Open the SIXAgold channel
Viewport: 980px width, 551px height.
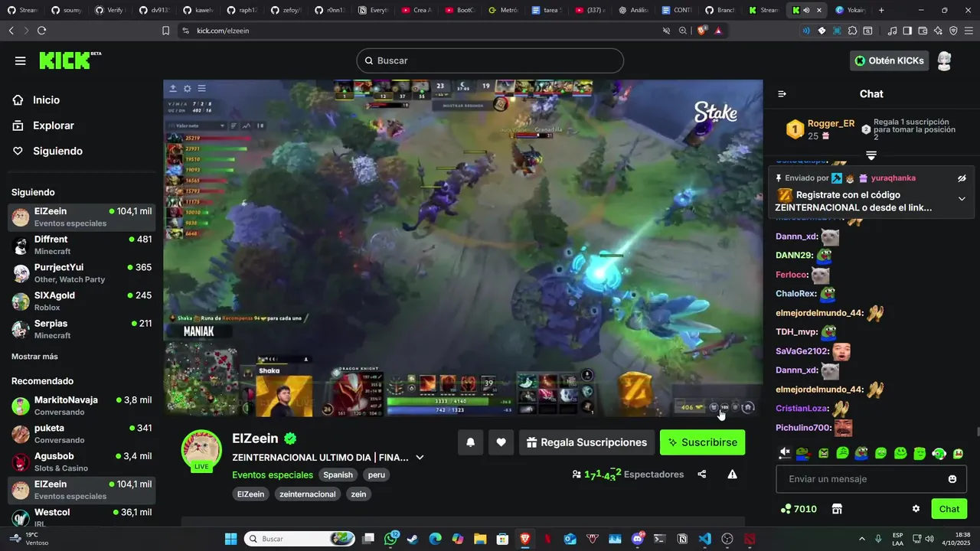pos(81,301)
